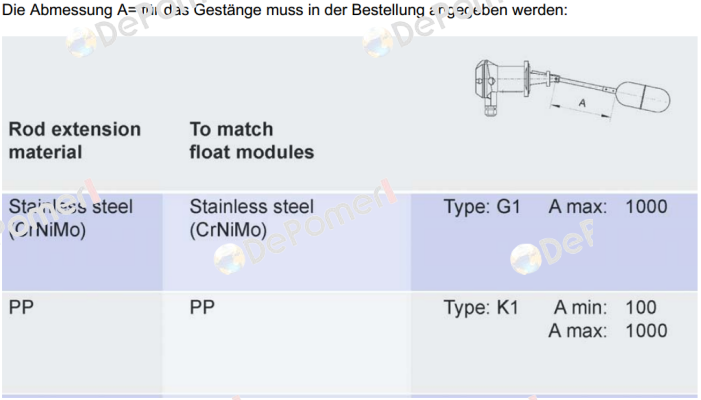Click the 'Type: K1' text
The height and width of the screenshot is (400, 701).
481,307
